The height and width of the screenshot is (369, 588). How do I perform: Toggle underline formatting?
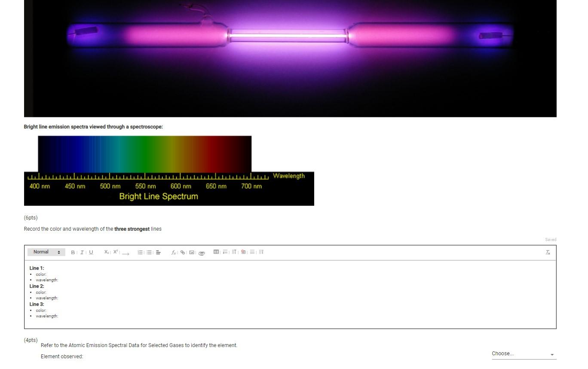[91, 252]
